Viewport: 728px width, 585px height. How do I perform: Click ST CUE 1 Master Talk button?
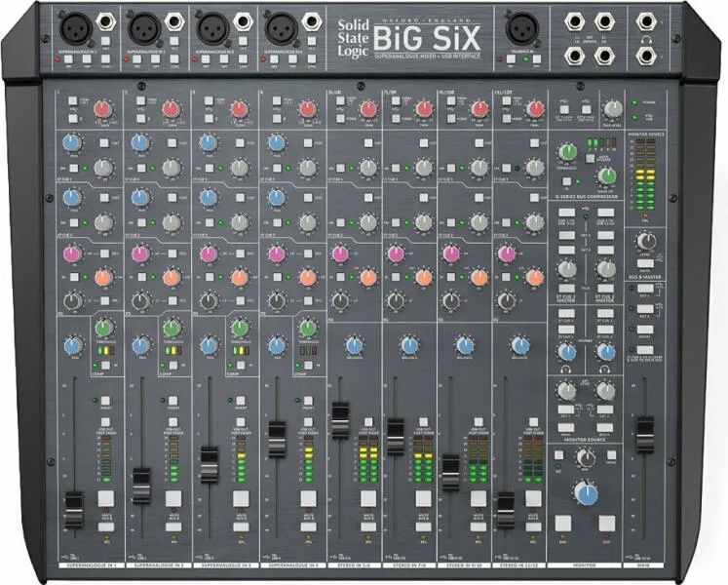(x=566, y=288)
